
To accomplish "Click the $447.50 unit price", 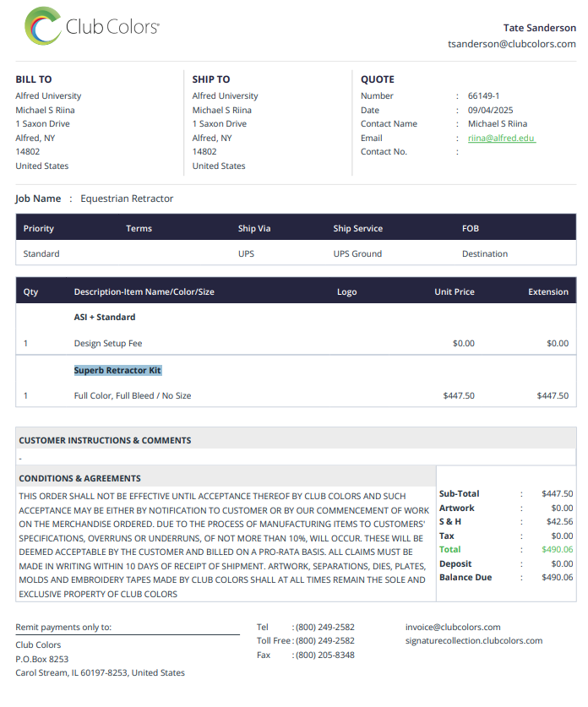I will pos(459,395).
